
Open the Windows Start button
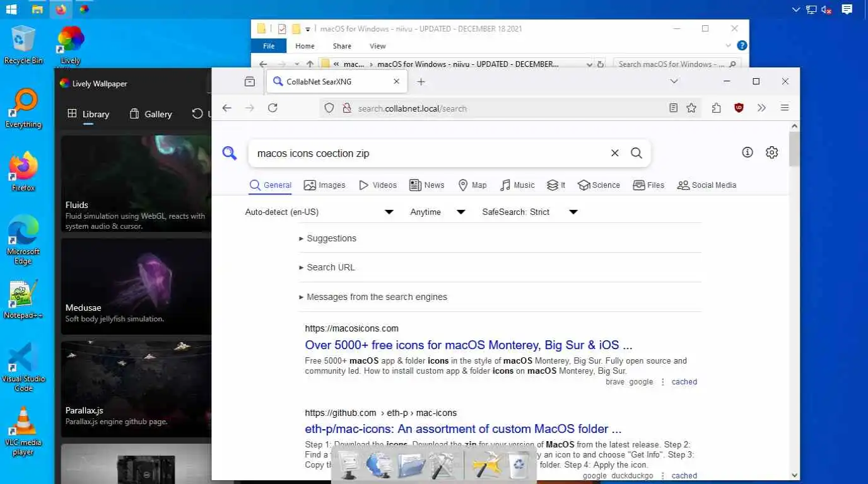[x=11, y=9]
